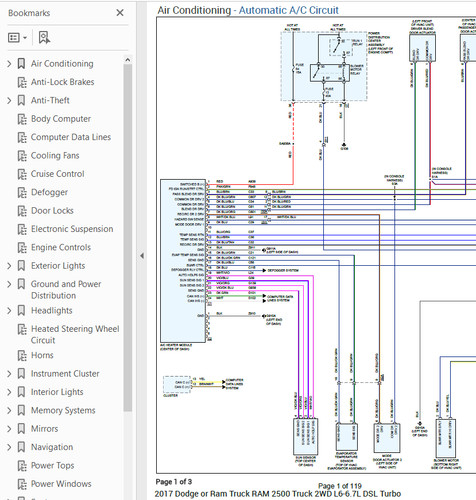This screenshot has height=500, width=476.
Task: Click the Body Computer bookmark icon
Action: click(x=22, y=119)
